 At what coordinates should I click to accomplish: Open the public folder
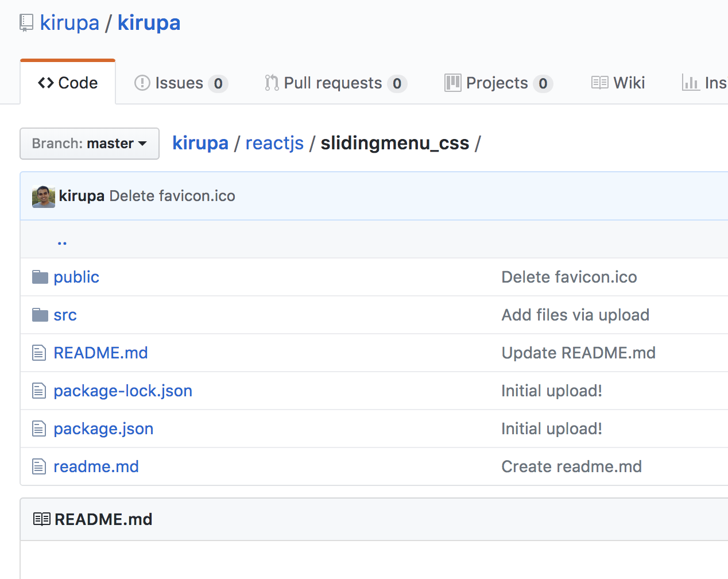coord(76,277)
